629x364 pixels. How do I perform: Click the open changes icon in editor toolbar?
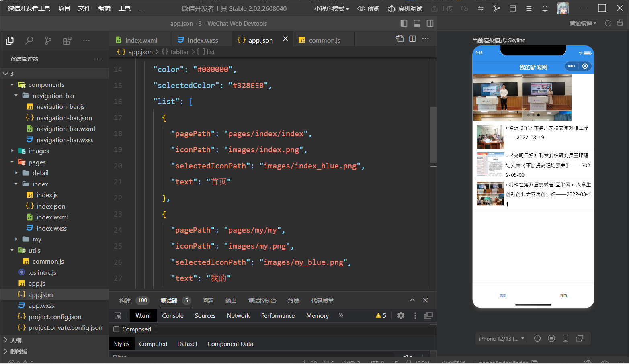400,39
